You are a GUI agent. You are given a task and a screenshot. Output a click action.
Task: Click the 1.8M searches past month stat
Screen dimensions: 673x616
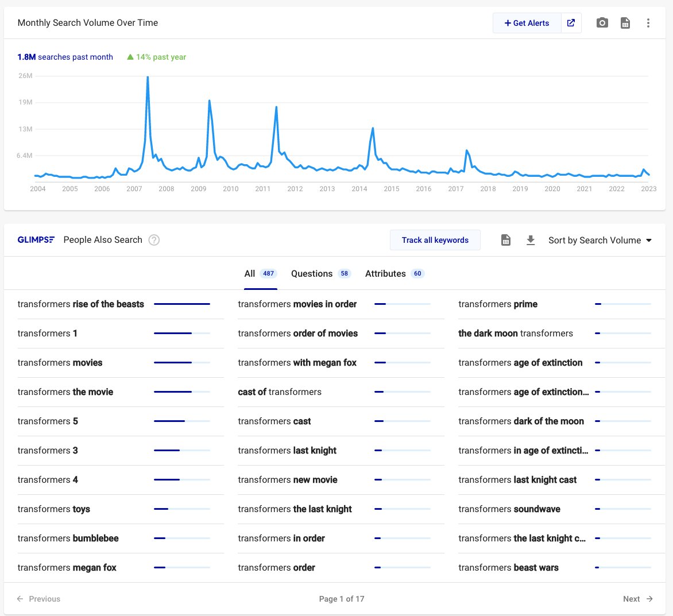[65, 57]
